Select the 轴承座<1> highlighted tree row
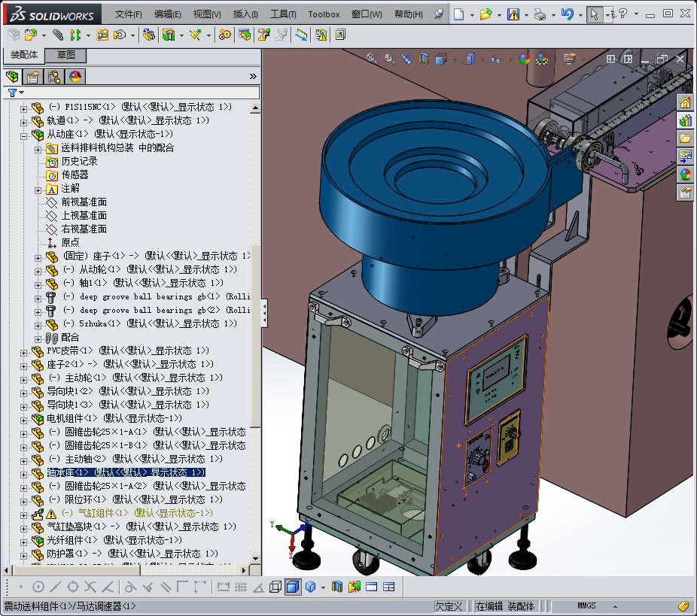Screen dimensions: 697x616 [x=126, y=472]
